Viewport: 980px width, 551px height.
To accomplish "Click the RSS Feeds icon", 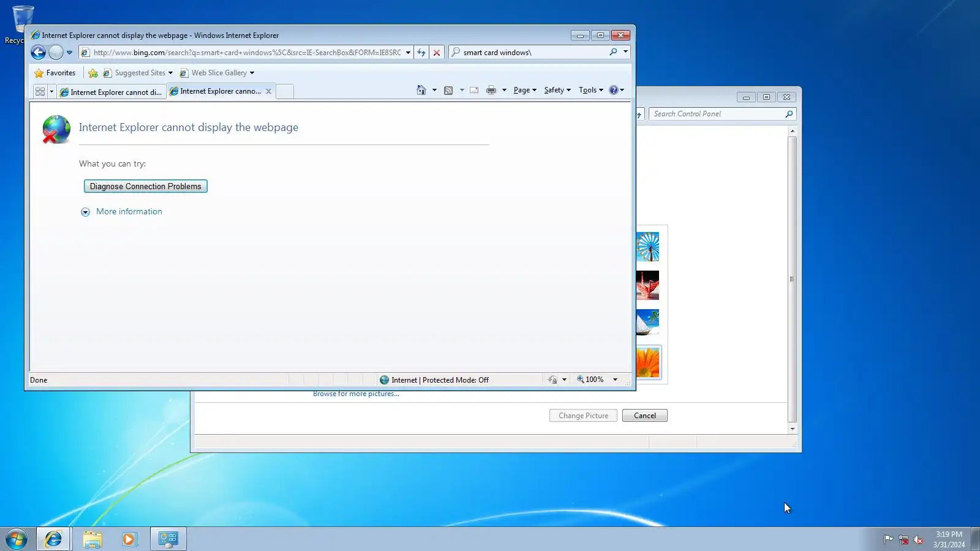I will (x=448, y=90).
